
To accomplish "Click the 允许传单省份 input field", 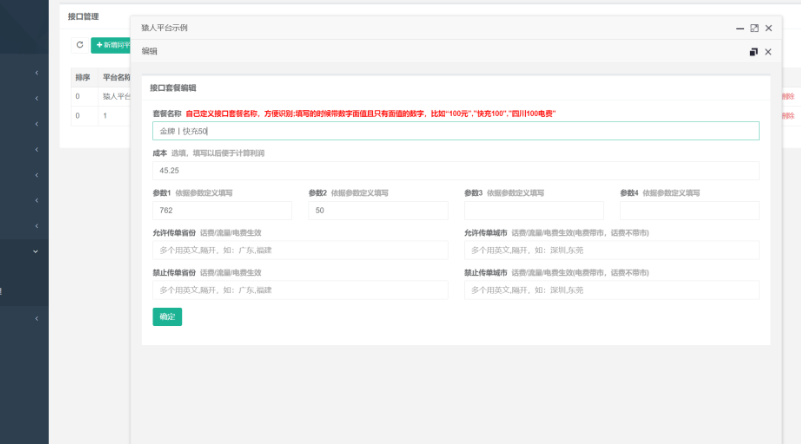I will pos(300,250).
